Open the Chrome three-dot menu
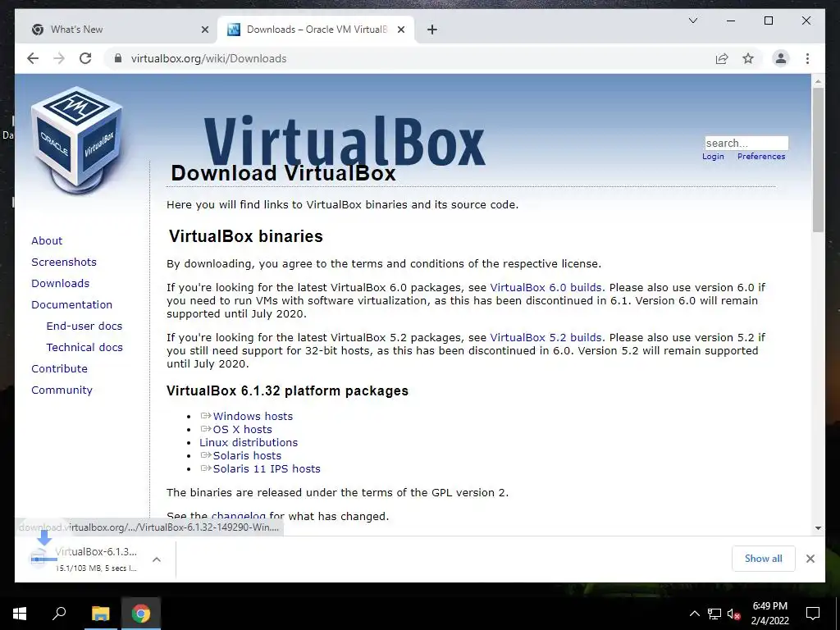Viewport: 840px width, 630px height. (807, 58)
